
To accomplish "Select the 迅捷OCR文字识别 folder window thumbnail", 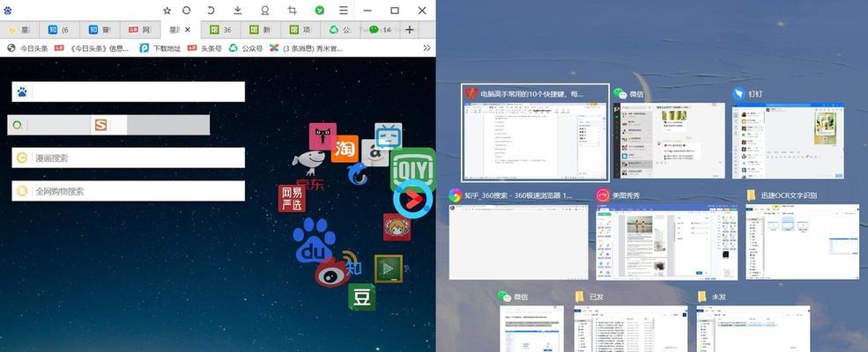I will [802, 242].
